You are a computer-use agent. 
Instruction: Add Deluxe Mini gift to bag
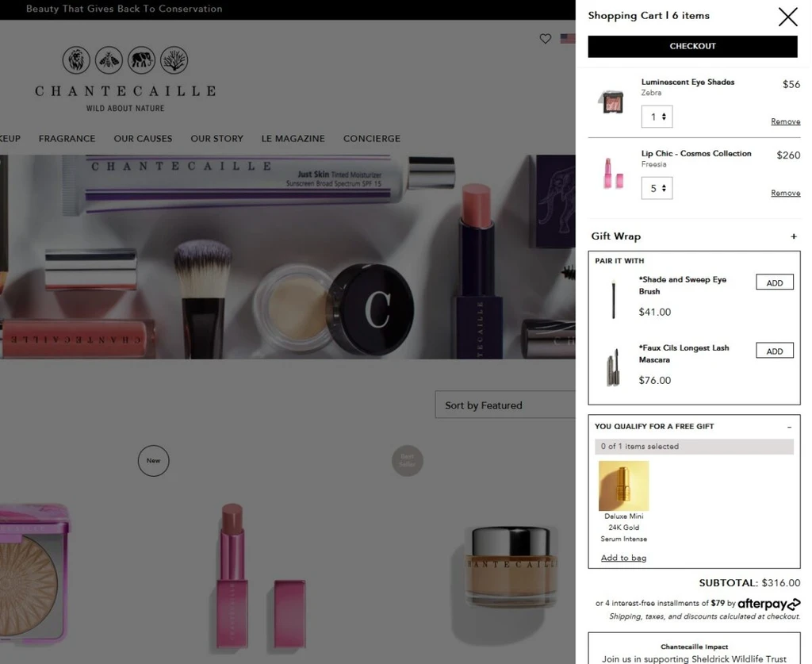coord(623,558)
